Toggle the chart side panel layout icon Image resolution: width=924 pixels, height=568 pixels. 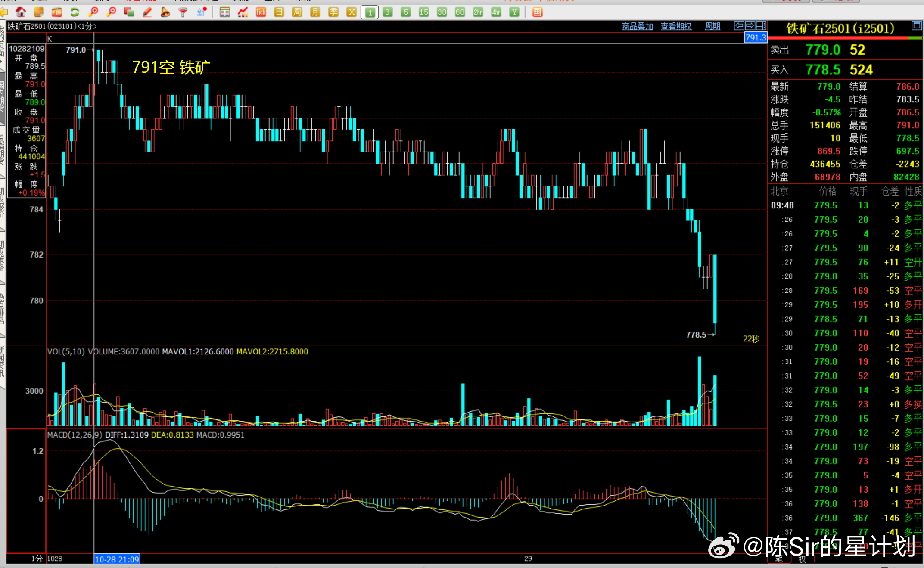[761, 26]
